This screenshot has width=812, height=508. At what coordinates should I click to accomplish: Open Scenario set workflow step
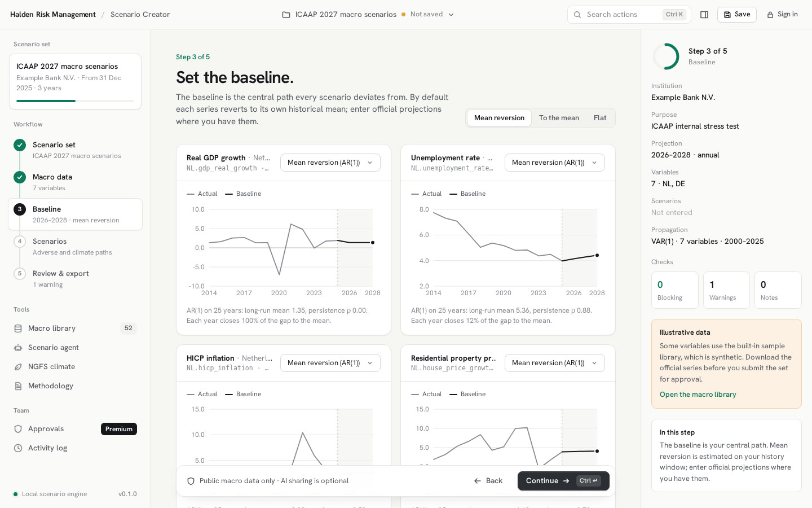click(x=76, y=150)
